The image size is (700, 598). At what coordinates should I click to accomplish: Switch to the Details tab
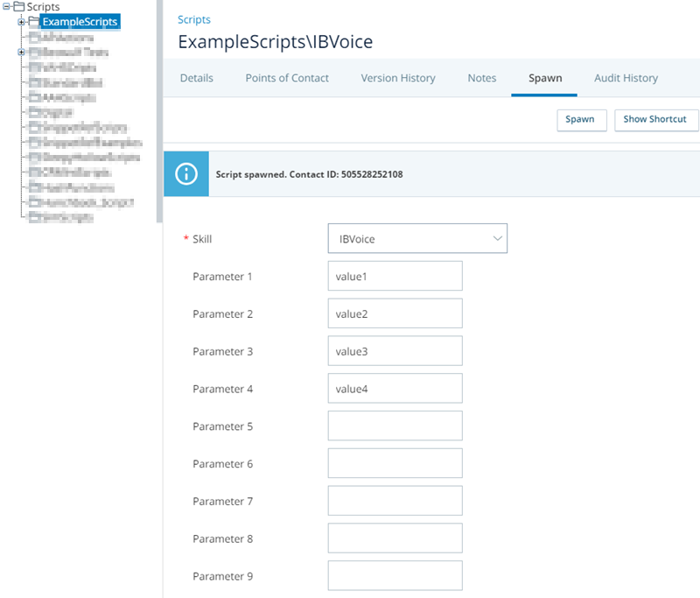click(x=196, y=78)
